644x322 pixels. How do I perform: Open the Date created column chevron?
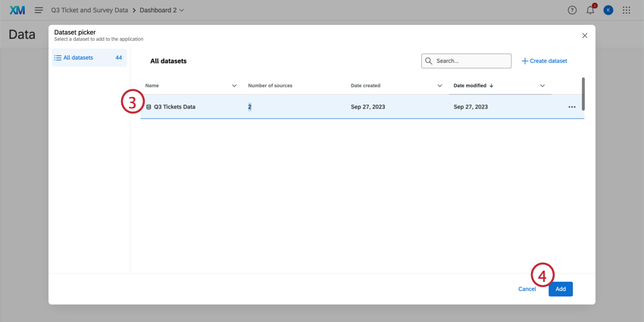439,86
